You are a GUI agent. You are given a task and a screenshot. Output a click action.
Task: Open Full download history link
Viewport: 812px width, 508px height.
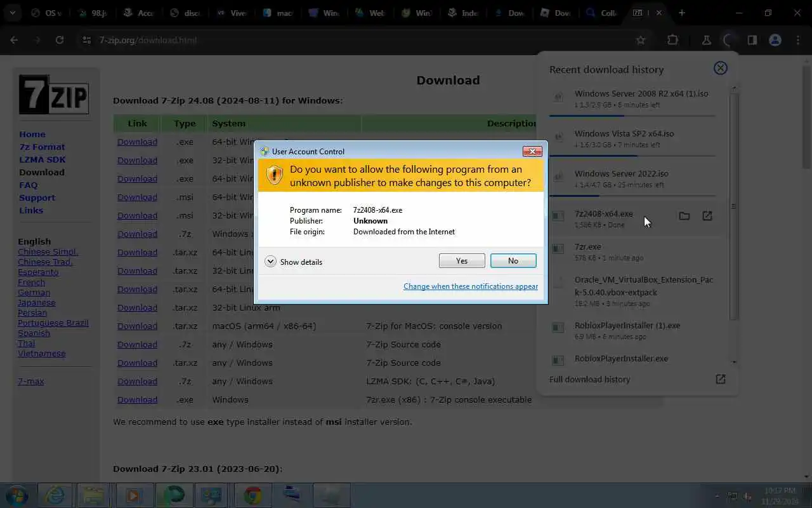(590, 379)
